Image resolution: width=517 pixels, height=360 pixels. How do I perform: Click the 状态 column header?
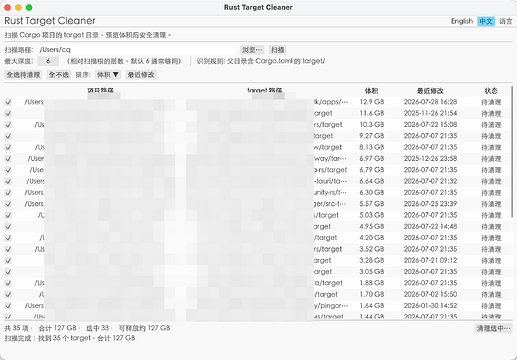(491, 91)
